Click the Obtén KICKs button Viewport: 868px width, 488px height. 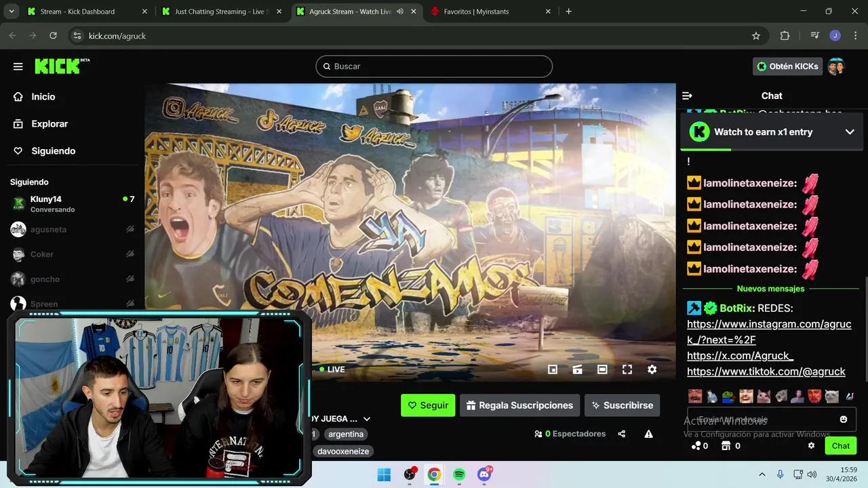787,66
